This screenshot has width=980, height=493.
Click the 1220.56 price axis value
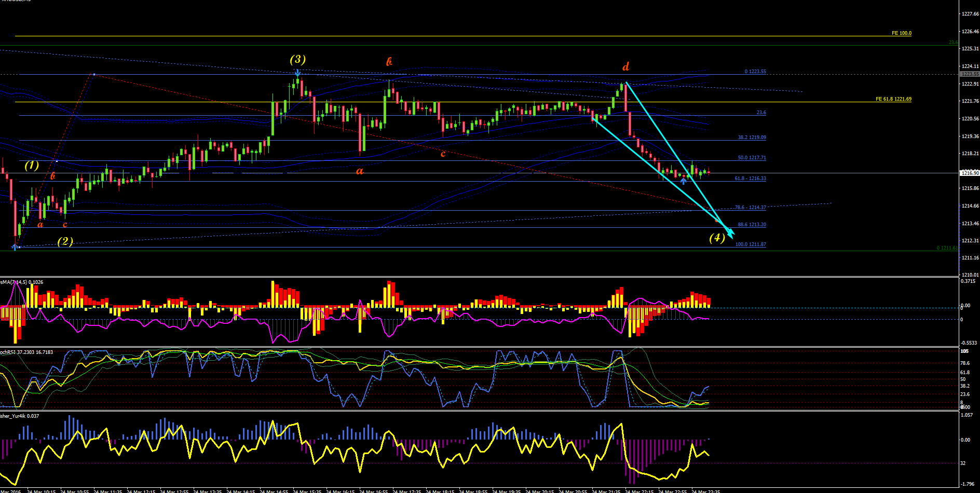(x=970, y=119)
